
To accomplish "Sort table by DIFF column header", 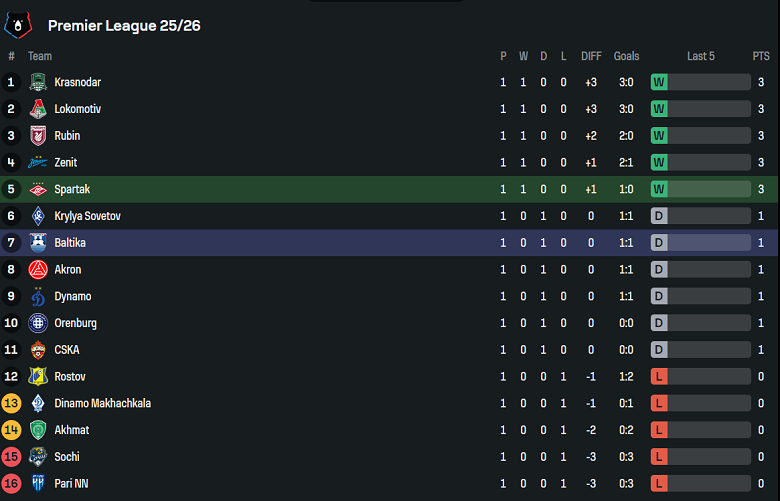I will pyautogui.click(x=591, y=56).
